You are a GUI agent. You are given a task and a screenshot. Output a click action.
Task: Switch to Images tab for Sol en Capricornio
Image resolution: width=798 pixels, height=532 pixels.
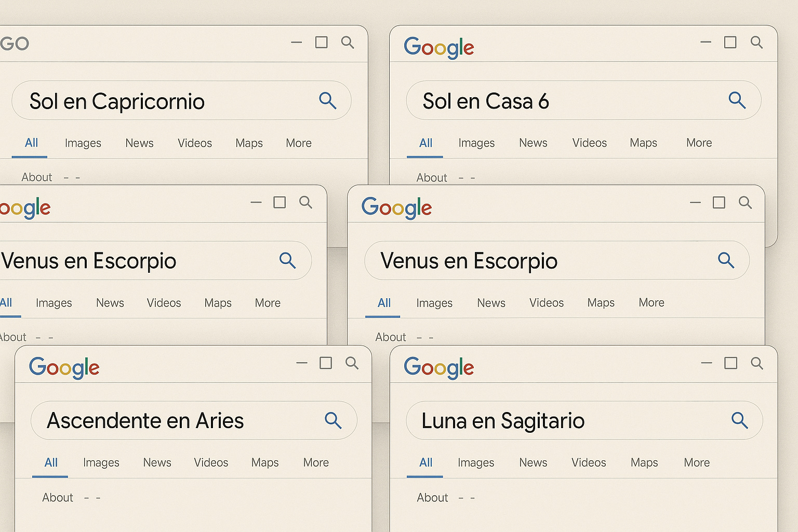click(83, 143)
